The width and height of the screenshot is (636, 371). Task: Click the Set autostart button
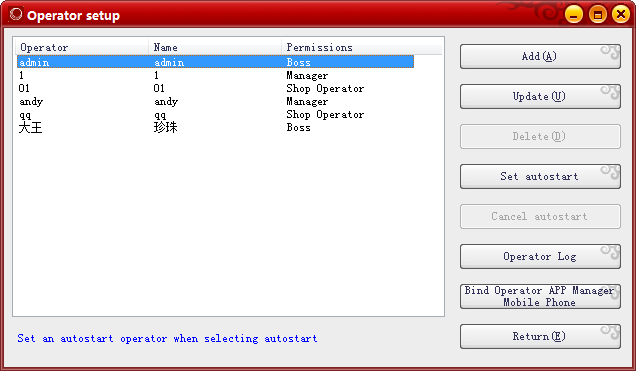[540, 176]
